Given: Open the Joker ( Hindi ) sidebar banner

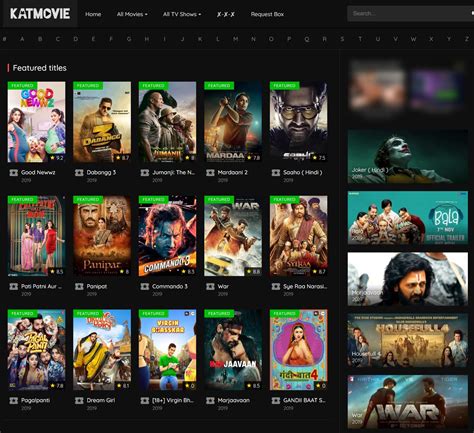Looking at the screenshot, I should [408, 157].
